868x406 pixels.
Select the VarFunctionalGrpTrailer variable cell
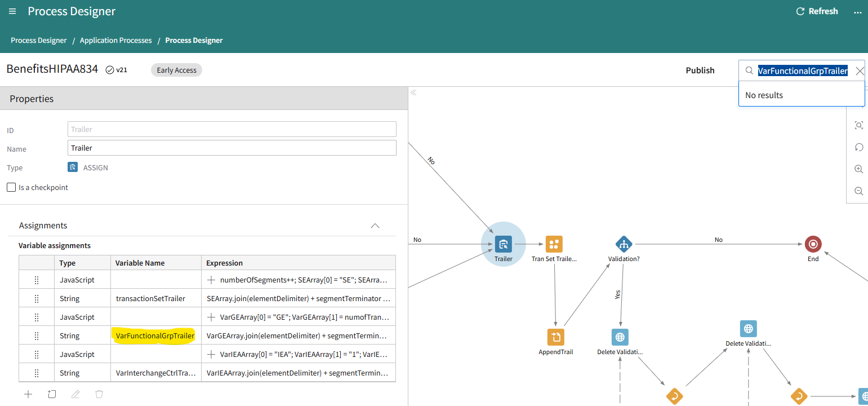point(156,336)
